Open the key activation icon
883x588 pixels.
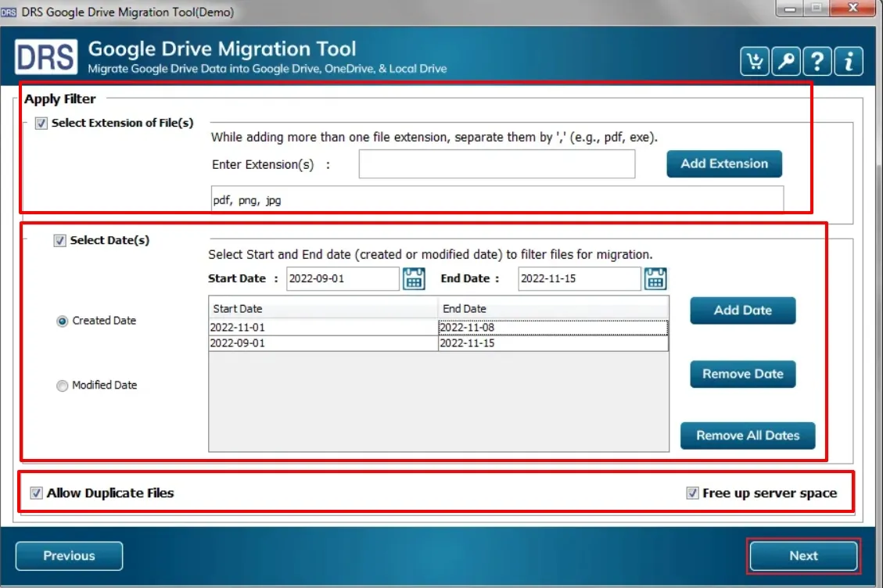786,62
